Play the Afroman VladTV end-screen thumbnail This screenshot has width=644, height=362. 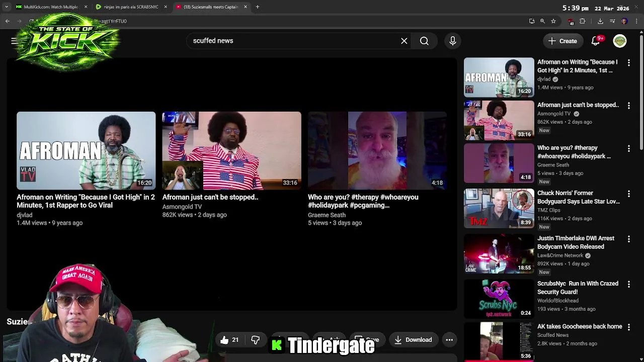pos(86,150)
